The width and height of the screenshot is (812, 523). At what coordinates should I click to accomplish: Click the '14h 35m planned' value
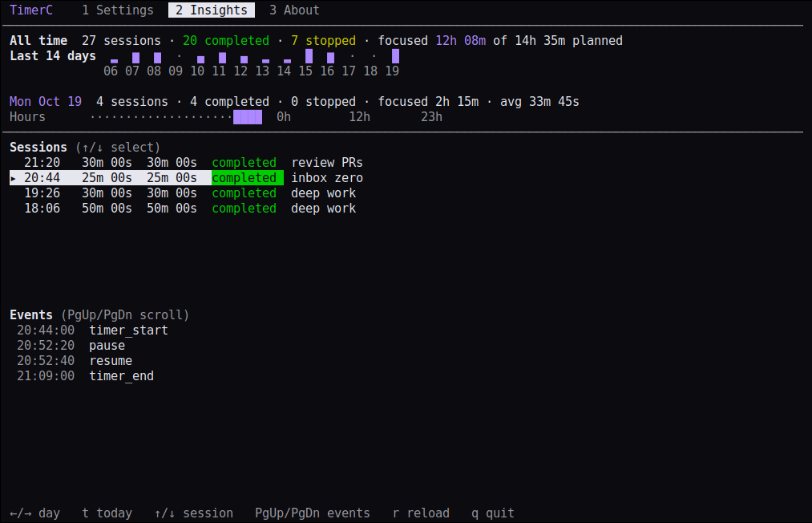click(568, 40)
